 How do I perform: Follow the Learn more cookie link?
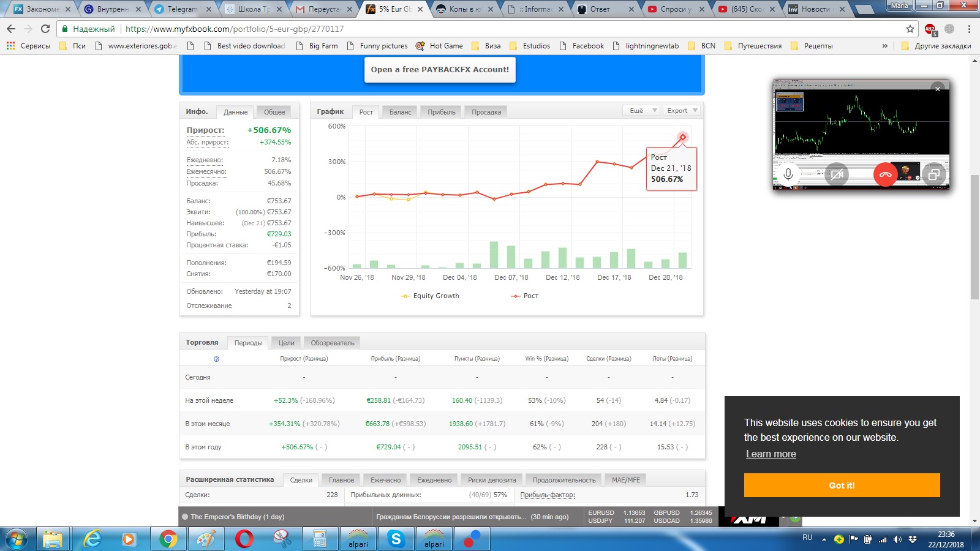pos(771,454)
